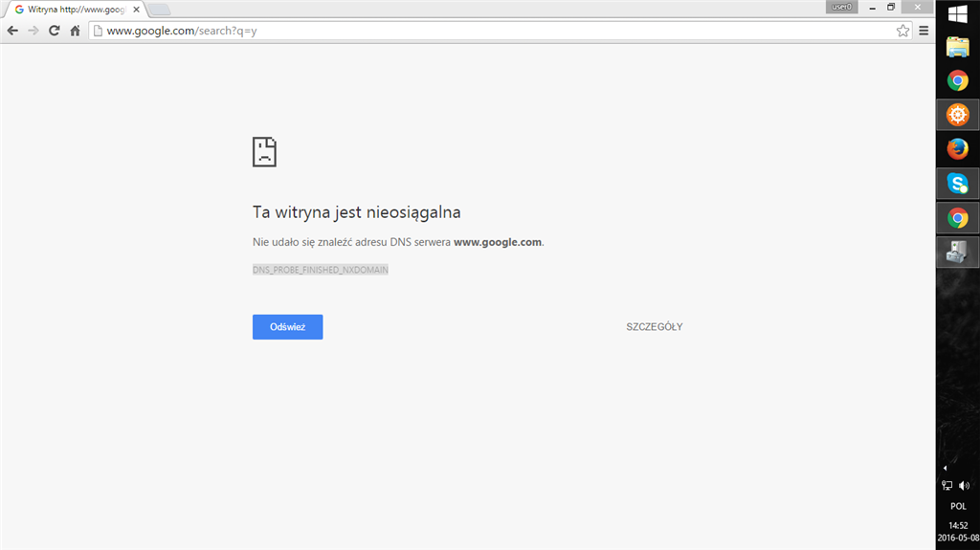Open the grey computer app in taskbar
Viewport: 980px width, 550px height.
point(957,252)
